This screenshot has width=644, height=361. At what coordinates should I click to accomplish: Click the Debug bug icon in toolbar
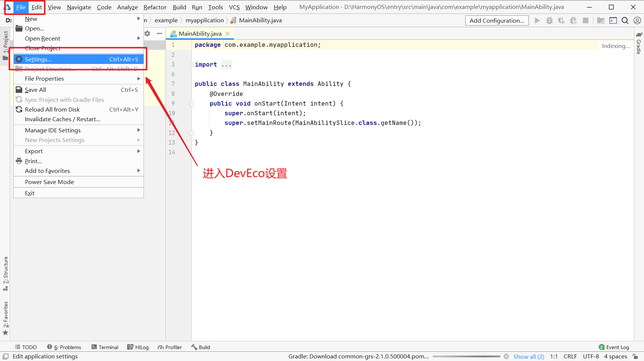point(549,20)
